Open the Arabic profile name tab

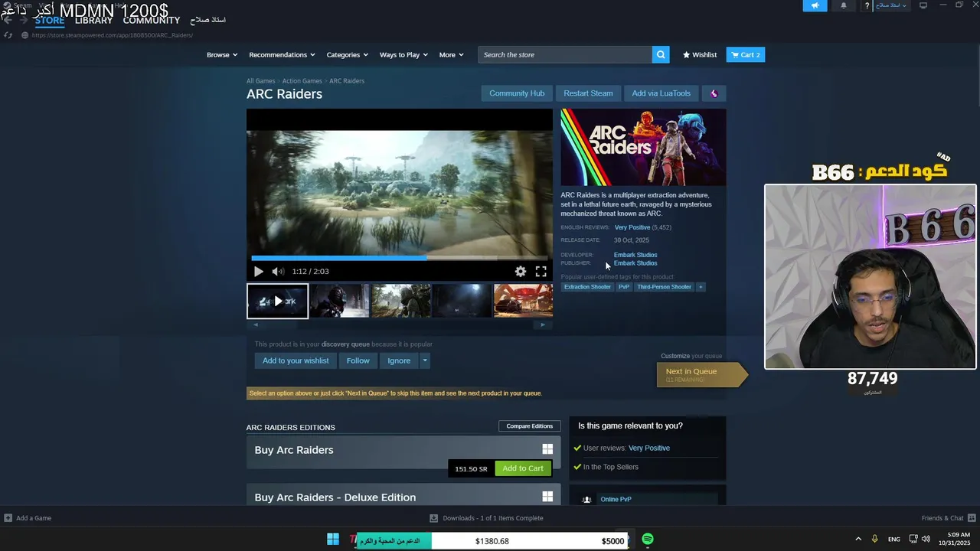(x=207, y=20)
